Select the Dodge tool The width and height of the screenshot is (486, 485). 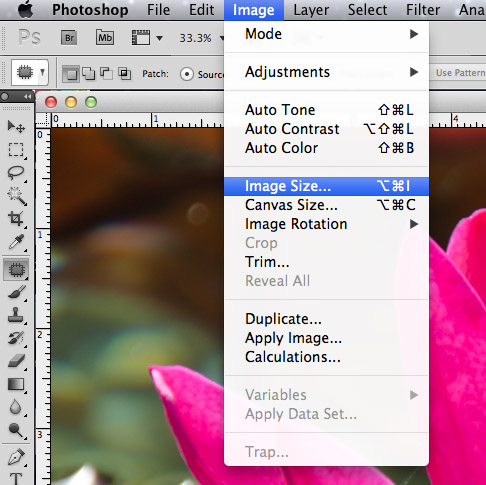point(16,430)
